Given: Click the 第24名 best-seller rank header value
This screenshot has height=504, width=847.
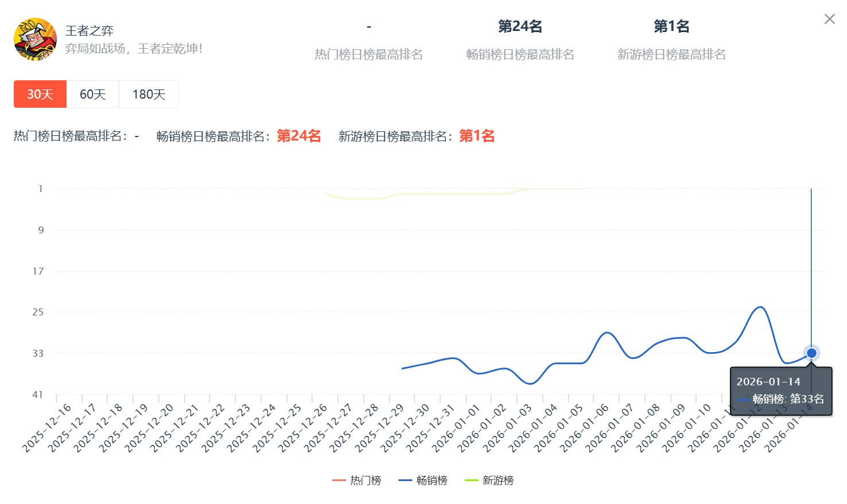Looking at the screenshot, I should (520, 26).
